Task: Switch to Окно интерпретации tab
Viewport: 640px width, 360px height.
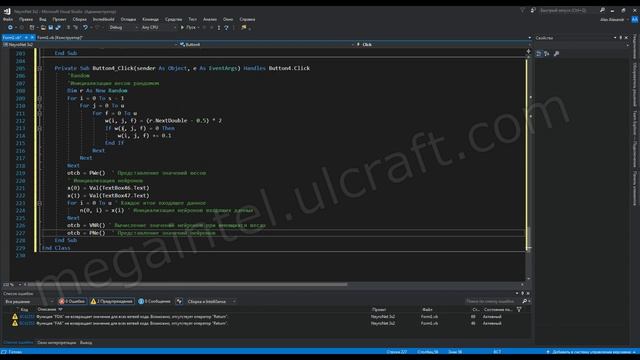Action: pos(57,342)
